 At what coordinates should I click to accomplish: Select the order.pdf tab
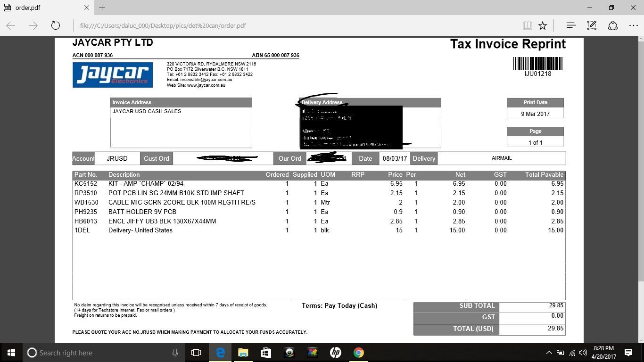(x=46, y=8)
